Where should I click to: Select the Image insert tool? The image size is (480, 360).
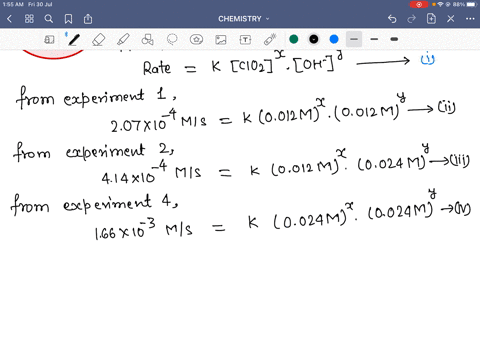[221, 40]
